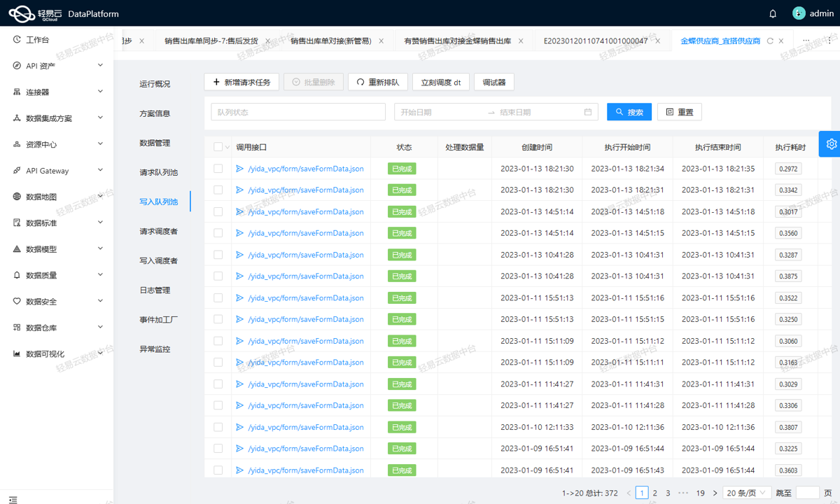
Task: Click the API 资产 compass icon
Action: (17, 66)
